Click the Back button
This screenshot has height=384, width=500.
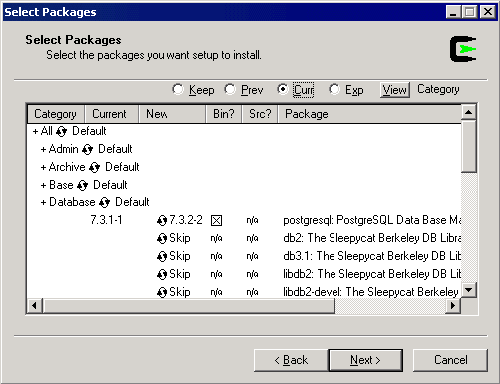pos(291,360)
